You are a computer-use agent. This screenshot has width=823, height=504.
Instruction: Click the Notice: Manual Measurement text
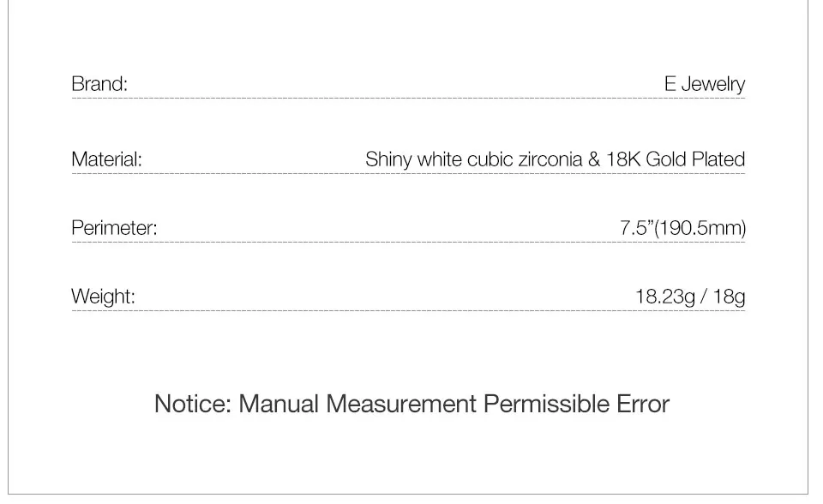[315, 405]
